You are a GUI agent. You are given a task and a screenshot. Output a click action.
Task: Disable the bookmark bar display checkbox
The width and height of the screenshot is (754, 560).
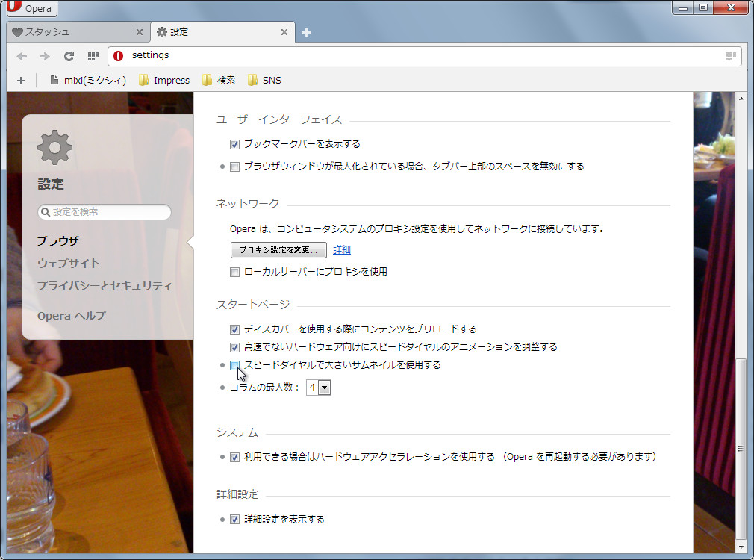point(235,144)
